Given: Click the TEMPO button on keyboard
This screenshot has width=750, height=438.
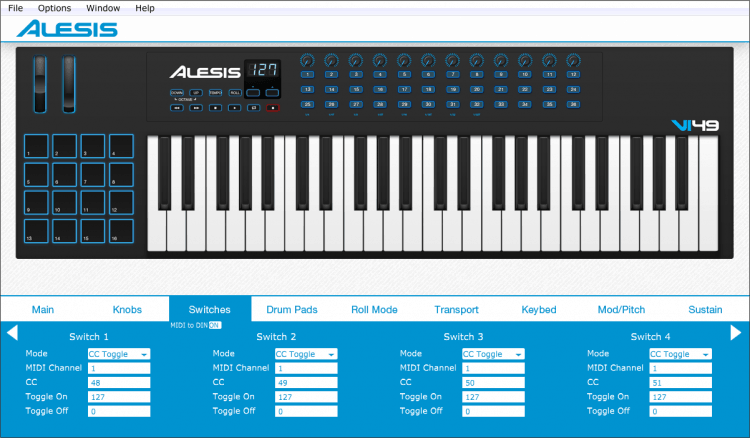Looking at the screenshot, I should [x=215, y=93].
